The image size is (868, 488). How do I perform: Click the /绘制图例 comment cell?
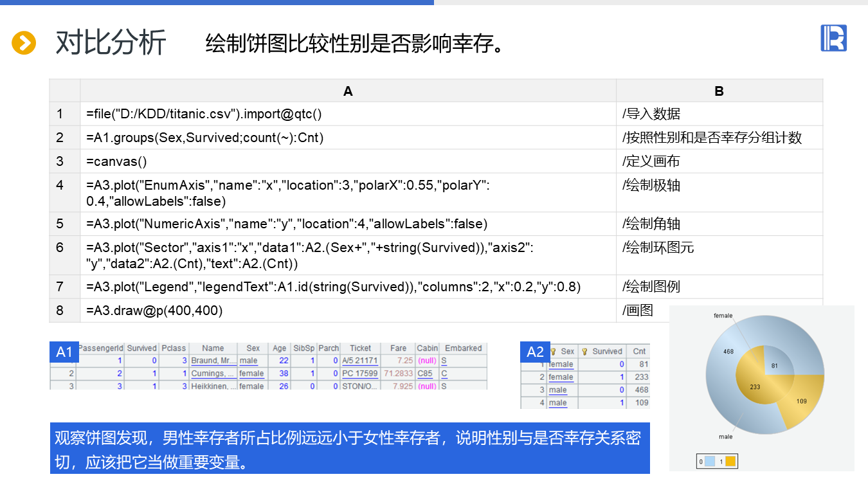(x=719, y=287)
